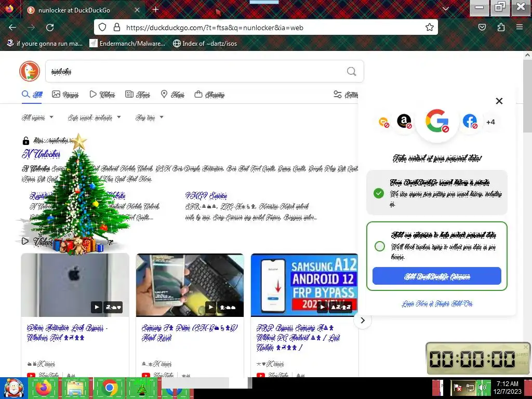Go back with the browser back arrow
The height and width of the screenshot is (399, 532).
[x=12, y=27]
